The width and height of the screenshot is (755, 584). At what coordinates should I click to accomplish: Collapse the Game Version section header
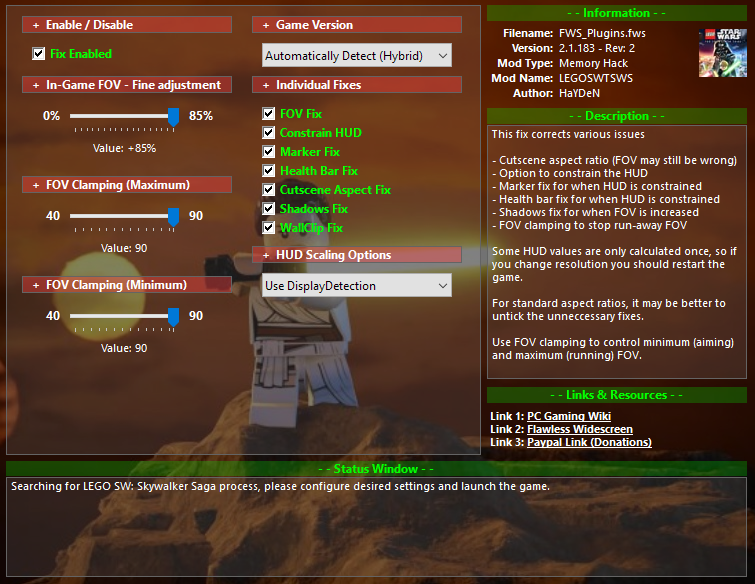pos(357,25)
